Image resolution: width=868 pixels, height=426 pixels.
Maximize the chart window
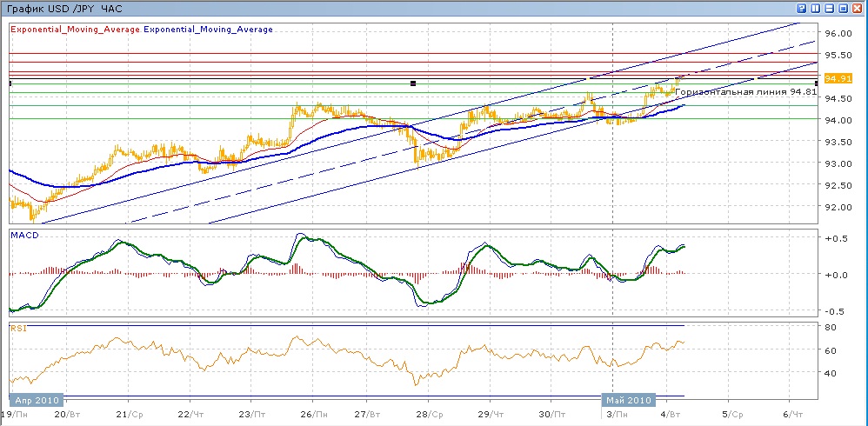click(843, 7)
